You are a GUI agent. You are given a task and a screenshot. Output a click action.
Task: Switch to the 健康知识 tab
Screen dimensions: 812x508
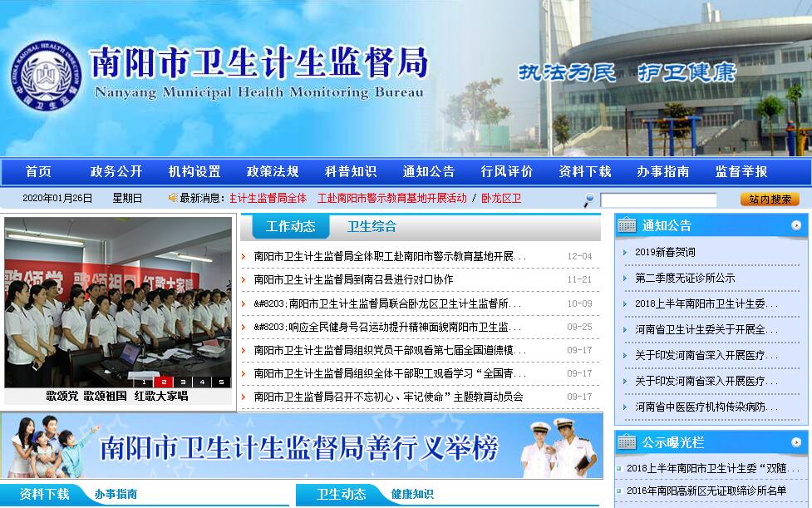pyautogui.click(x=412, y=495)
